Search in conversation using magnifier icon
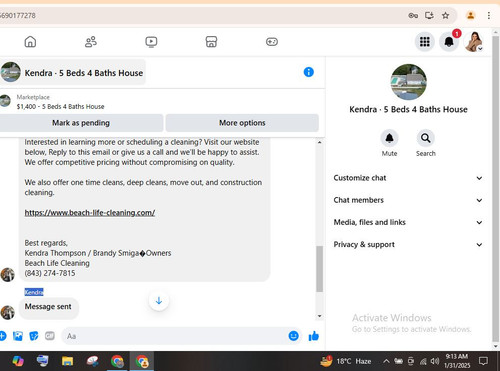500x371 pixels. 426,138
